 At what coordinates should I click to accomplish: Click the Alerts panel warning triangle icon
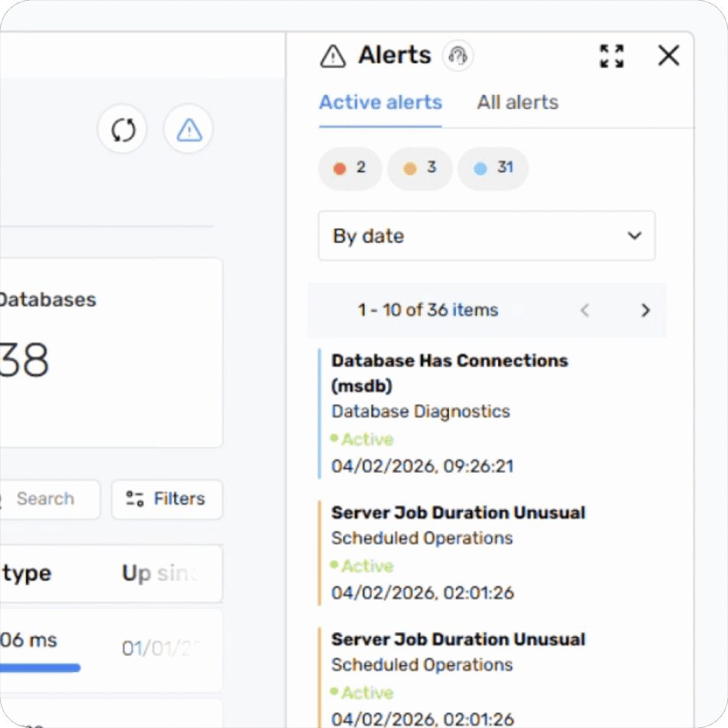point(333,56)
